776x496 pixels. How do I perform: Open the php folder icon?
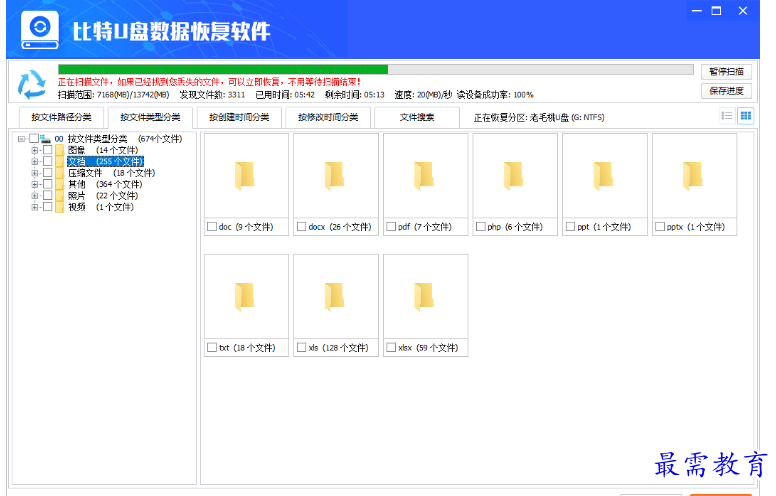(x=513, y=176)
